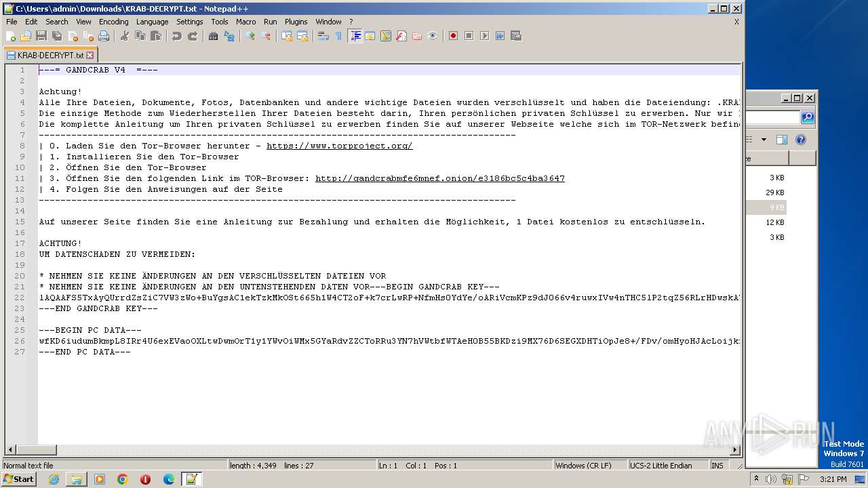The height and width of the screenshot is (488, 868).
Task: Run macro multiple times icon
Action: [500, 36]
